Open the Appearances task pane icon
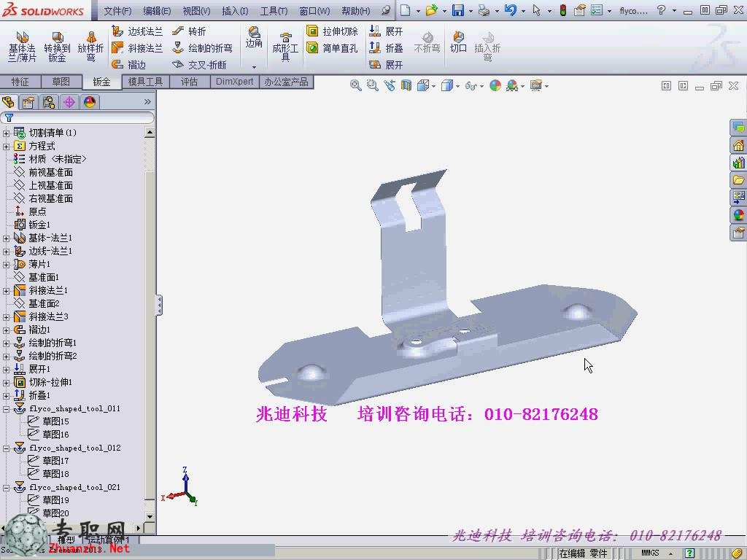Screen dimensions: 747x560 [x=738, y=215]
